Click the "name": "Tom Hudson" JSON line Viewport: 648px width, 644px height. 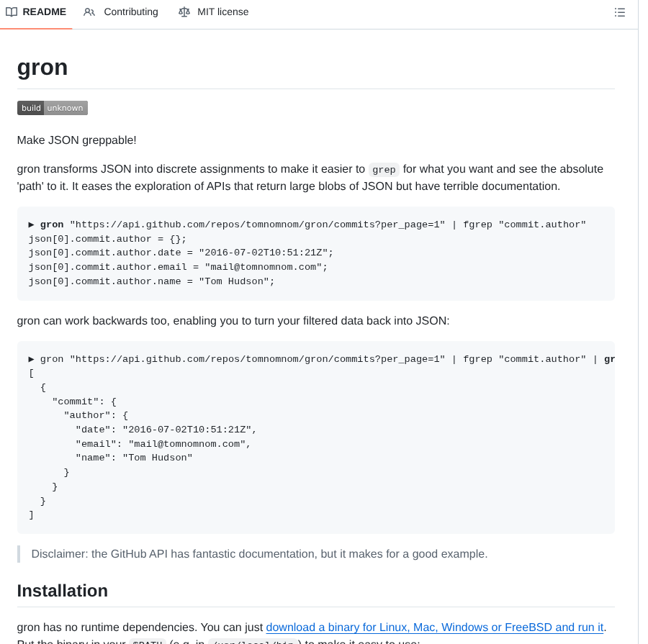point(134,458)
